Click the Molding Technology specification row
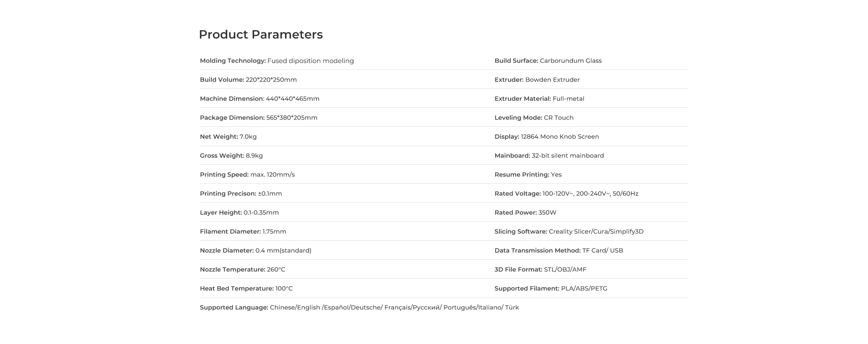This screenshot has width=868, height=344. 277,61
